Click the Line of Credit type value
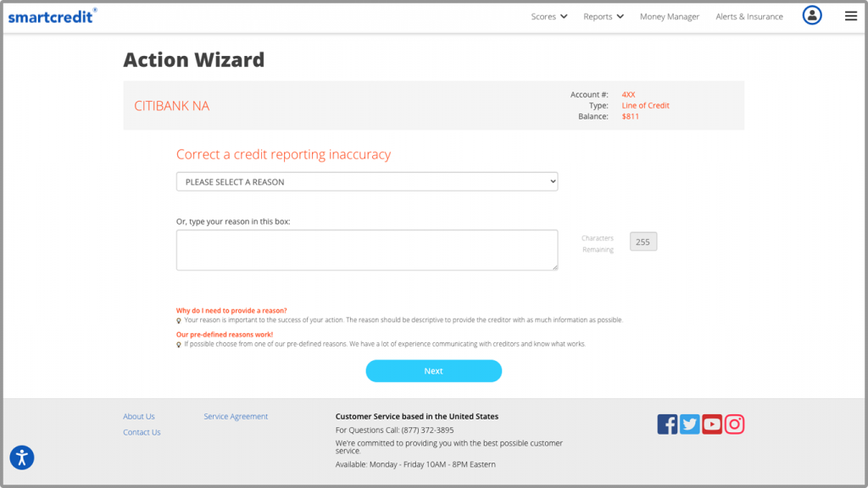Image resolution: width=868 pixels, height=488 pixels. [x=645, y=106]
